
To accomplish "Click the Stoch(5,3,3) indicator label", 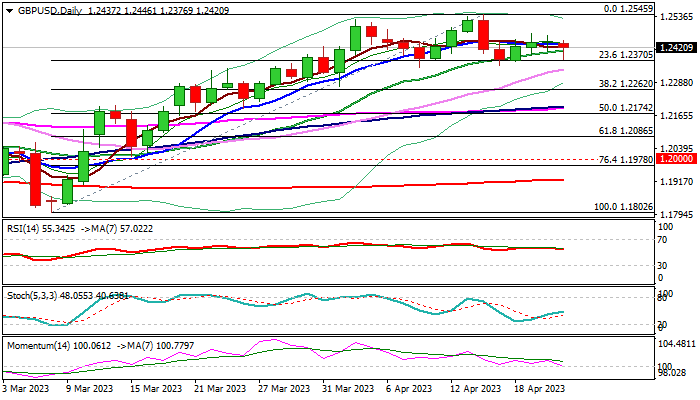I will pyautogui.click(x=68, y=296).
